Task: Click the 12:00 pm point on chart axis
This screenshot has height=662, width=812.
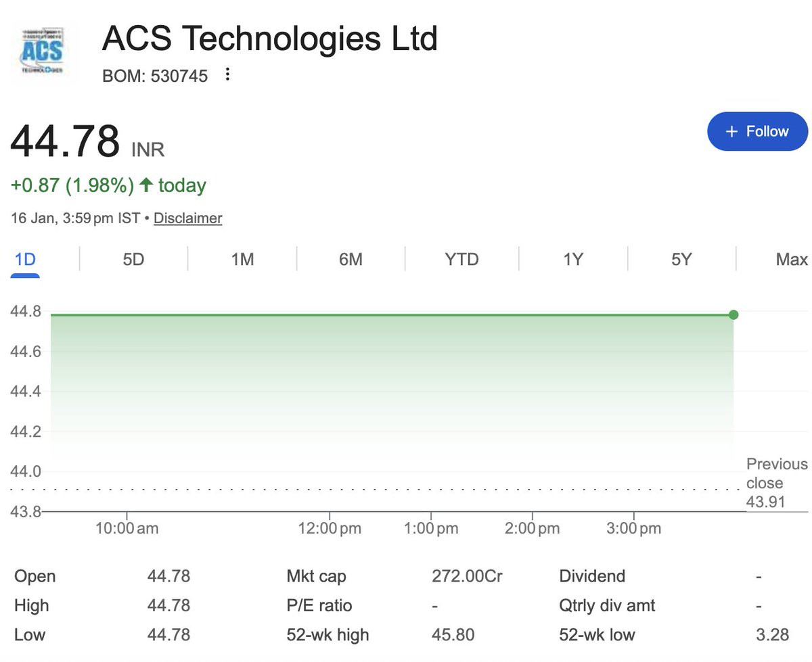Action: [x=330, y=528]
